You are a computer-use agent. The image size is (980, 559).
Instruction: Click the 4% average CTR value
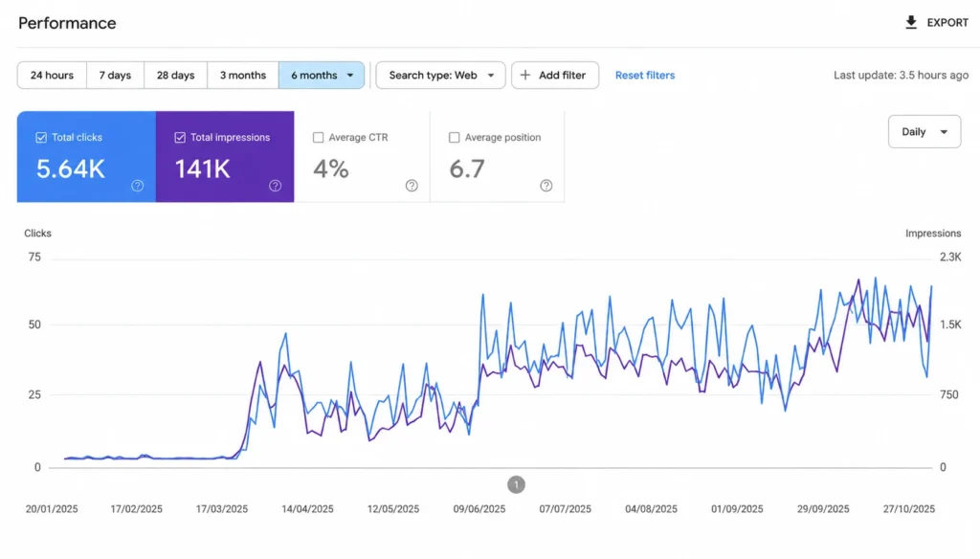(x=330, y=169)
